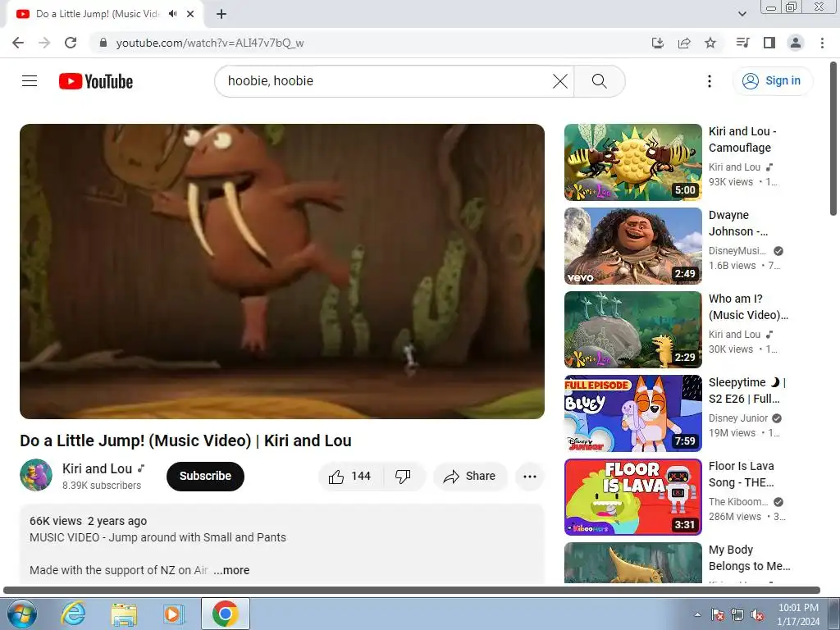This screenshot has width=840, height=630.
Task: Open Chrome profile avatar
Action: 796,43
